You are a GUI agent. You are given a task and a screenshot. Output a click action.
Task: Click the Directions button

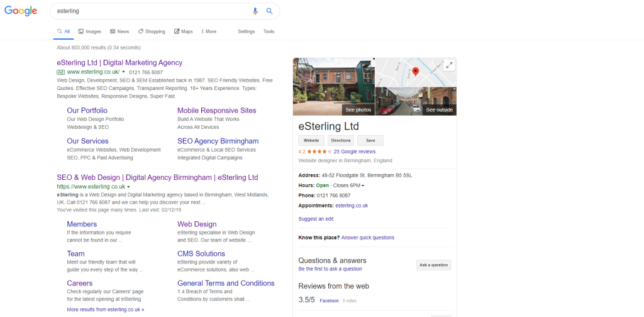341,140
